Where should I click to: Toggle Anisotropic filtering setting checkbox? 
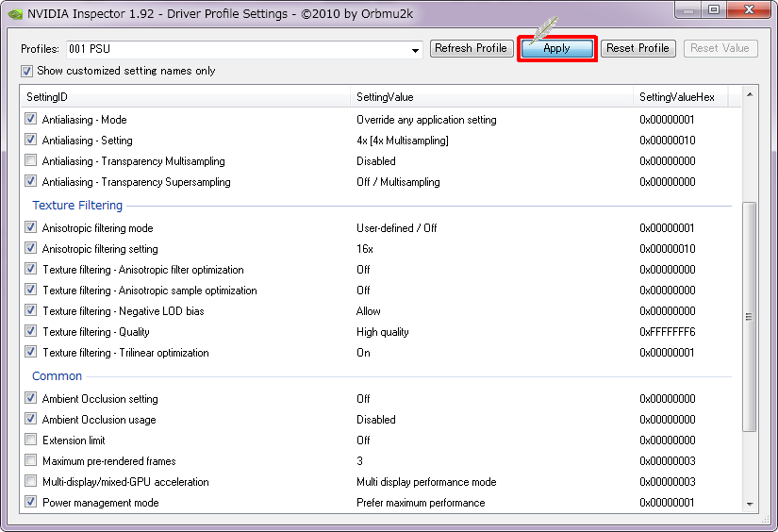pos(31,248)
